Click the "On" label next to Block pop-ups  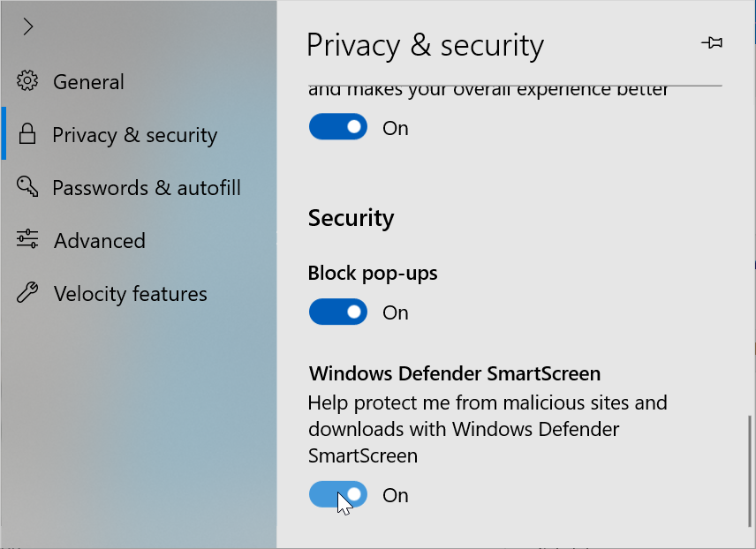pyautogui.click(x=396, y=312)
